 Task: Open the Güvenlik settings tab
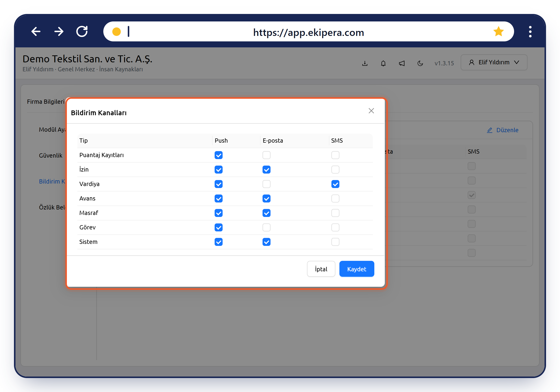coord(51,156)
